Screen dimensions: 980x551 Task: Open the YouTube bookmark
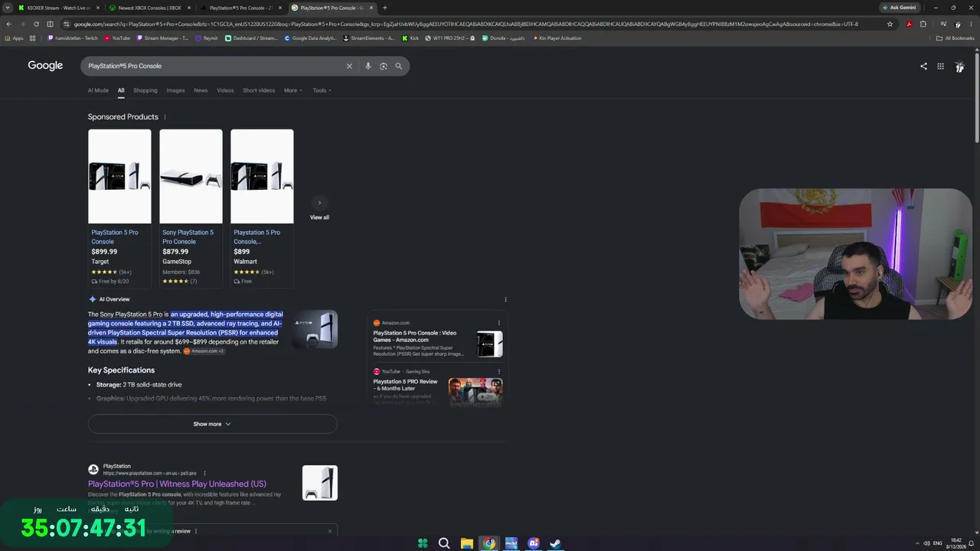pos(117,38)
